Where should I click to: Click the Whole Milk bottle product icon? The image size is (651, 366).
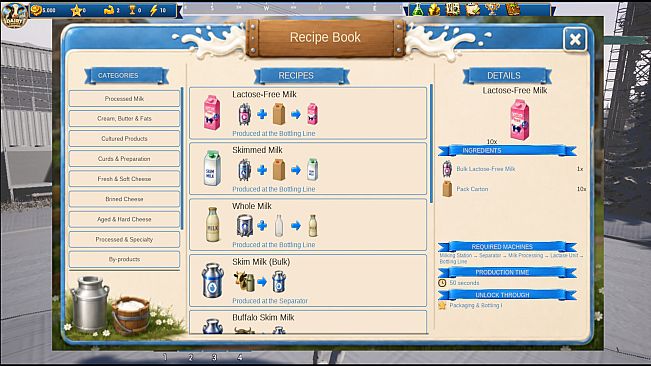pos(212,224)
